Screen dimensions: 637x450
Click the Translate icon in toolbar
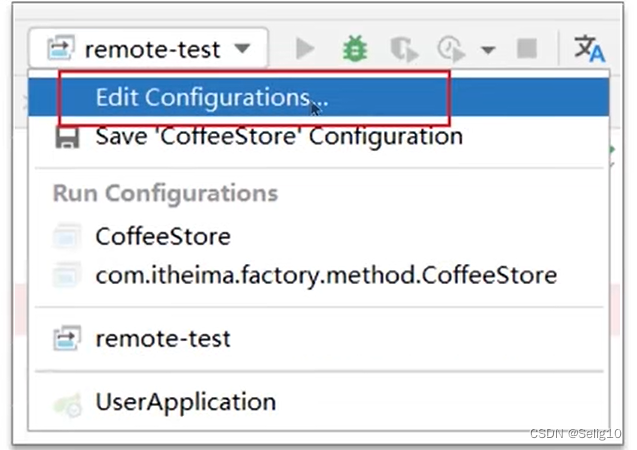pyautogui.click(x=589, y=49)
